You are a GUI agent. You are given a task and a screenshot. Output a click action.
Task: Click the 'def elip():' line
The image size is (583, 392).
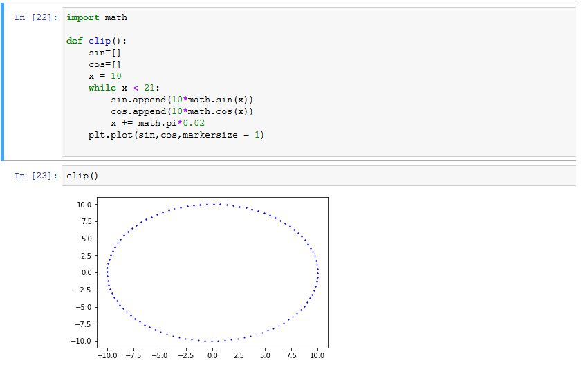pyautogui.click(x=96, y=41)
